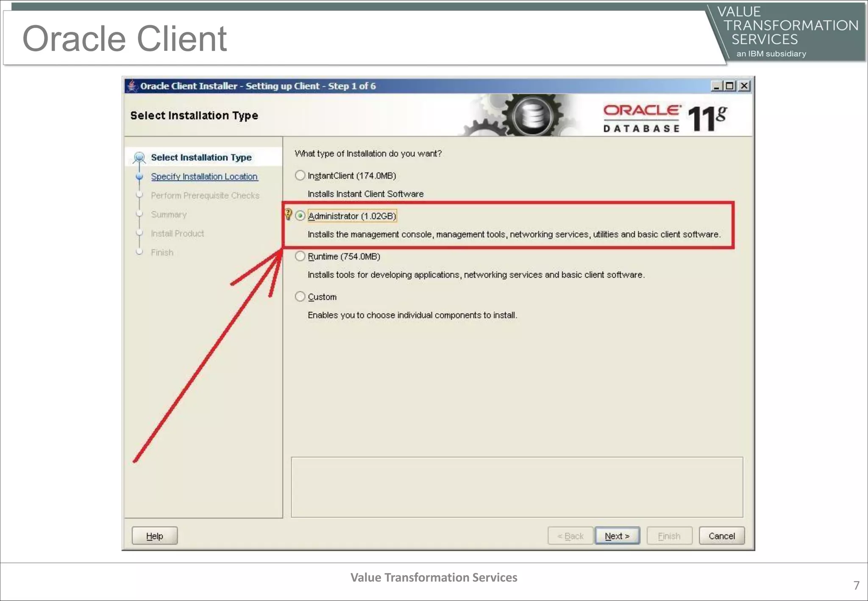Screen dimensions: 868x601
Task: Click 'What type of Installation do you want?' text
Action: click(x=368, y=153)
